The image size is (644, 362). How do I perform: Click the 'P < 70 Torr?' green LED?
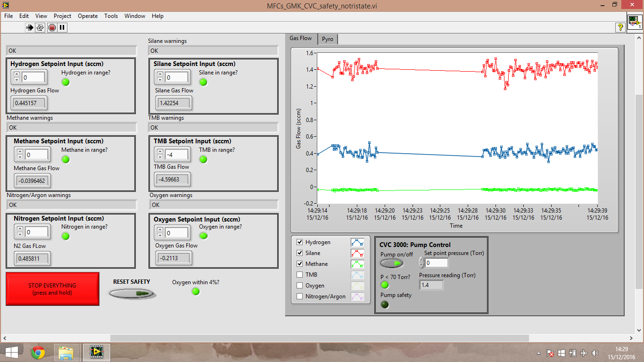coord(385,285)
